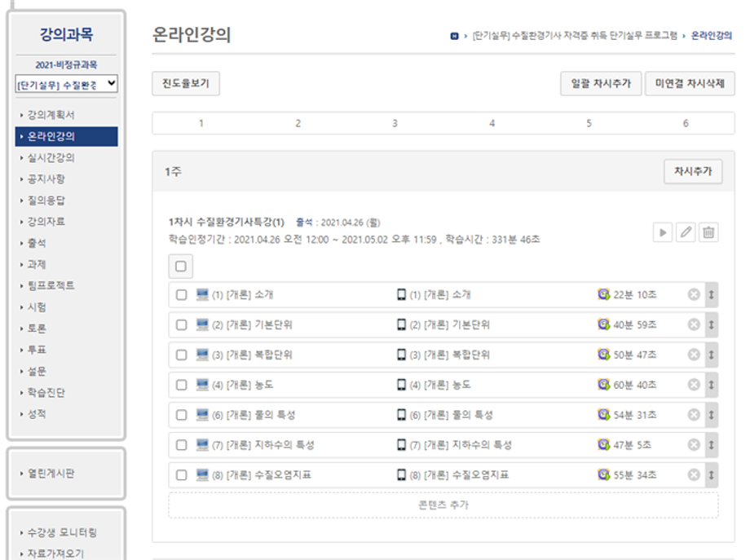Remove the (1) [개론] 소개 content item
The height and width of the screenshot is (560, 750).
[x=694, y=295]
